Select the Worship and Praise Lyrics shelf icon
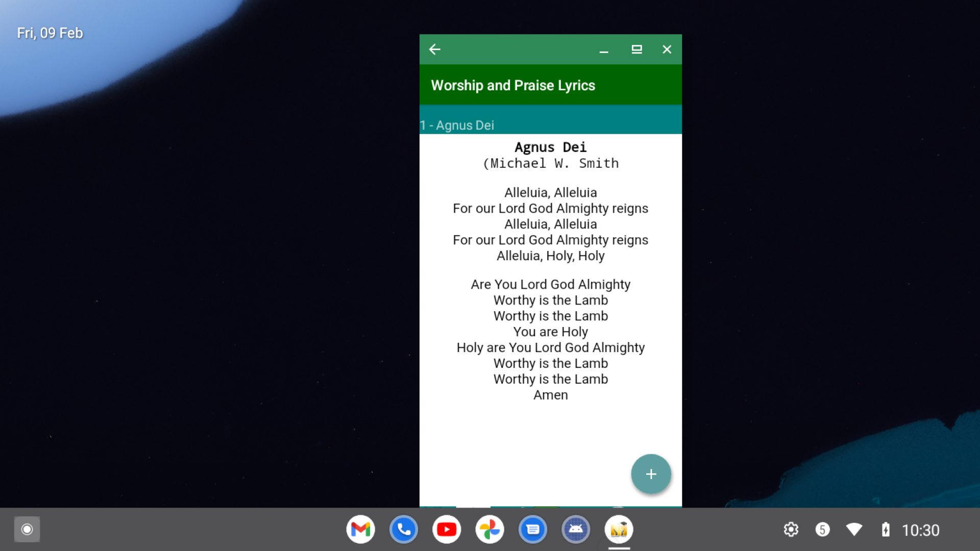The height and width of the screenshot is (551, 980). pyautogui.click(x=619, y=530)
